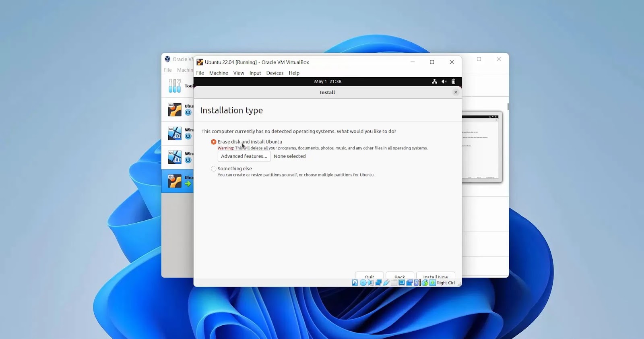Open the Advanced features dialog
The width and height of the screenshot is (644, 339).
(x=244, y=156)
